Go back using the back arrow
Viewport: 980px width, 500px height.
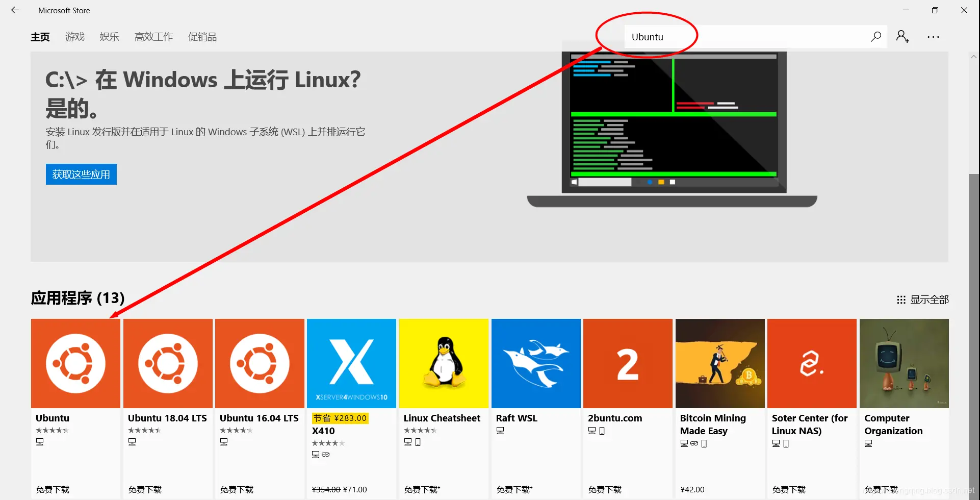(15, 10)
